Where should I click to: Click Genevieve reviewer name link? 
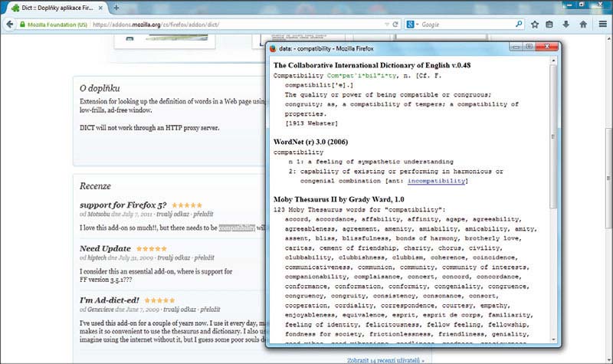(100, 310)
